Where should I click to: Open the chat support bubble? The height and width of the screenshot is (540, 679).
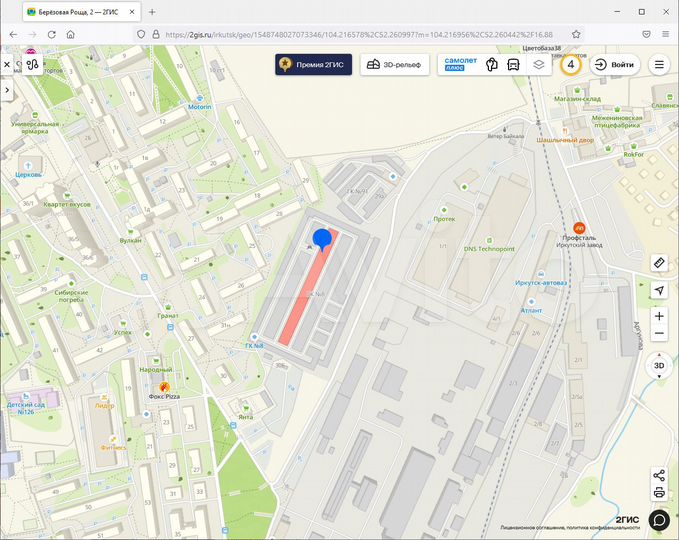(x=659, y=520)
